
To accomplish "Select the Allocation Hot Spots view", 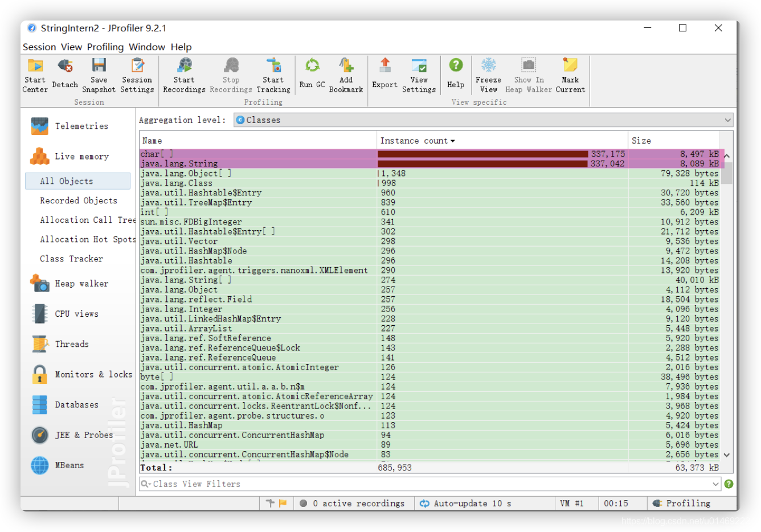I will [x=87, y=239].
